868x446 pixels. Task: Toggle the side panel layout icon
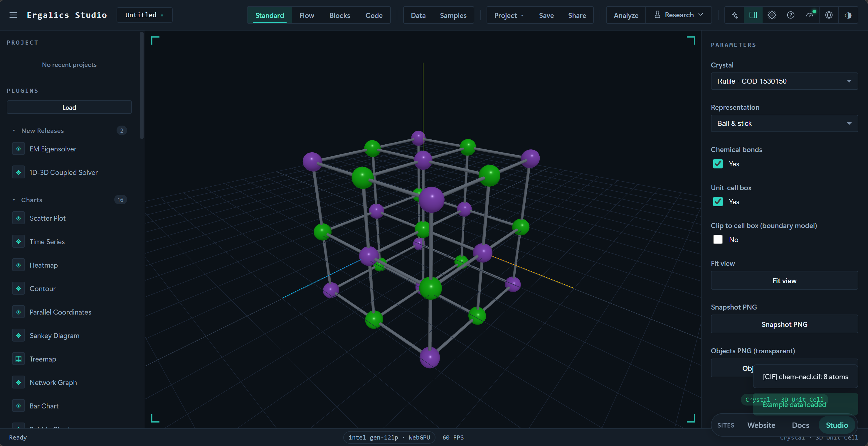pyautogui.click(x=753, y=15)
